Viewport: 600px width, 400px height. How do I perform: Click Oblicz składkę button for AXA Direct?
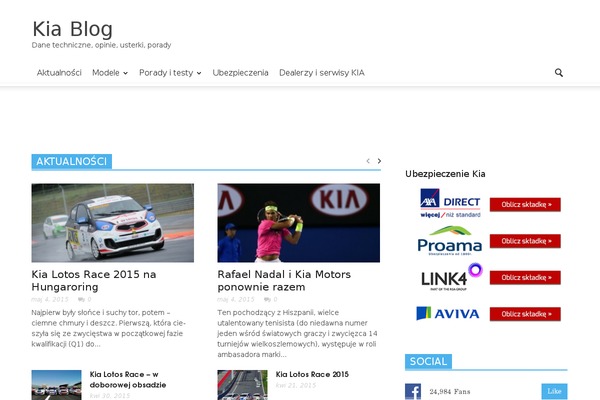pos(525,204)
